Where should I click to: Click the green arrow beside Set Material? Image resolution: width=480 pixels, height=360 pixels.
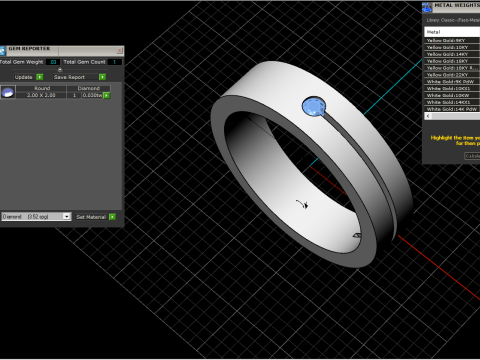(x=112, y=217)
